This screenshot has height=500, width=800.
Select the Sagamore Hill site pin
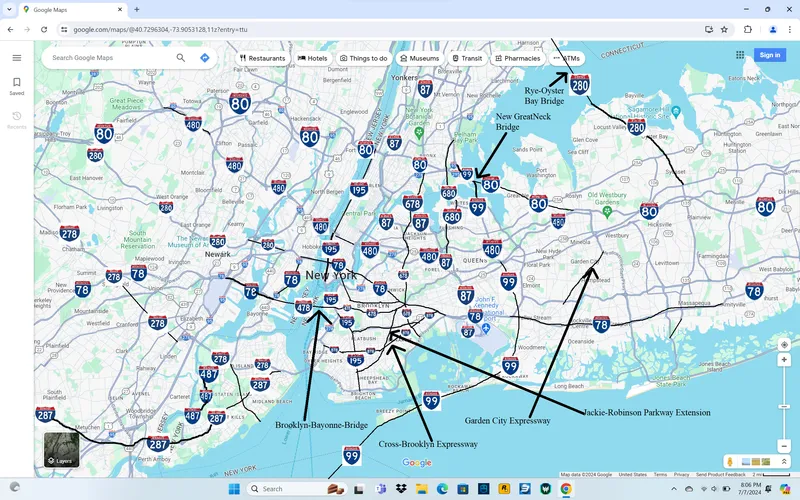pyautogui.click(x=676, y=110)
